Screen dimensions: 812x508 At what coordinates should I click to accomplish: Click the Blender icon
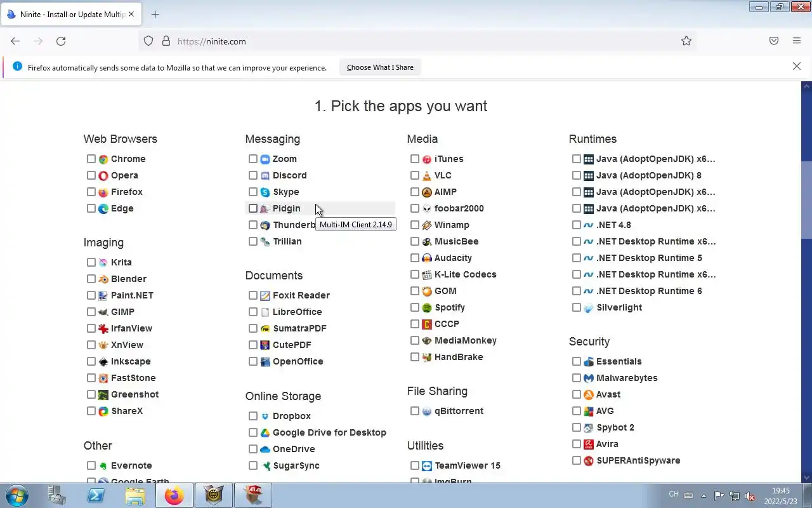103,279
